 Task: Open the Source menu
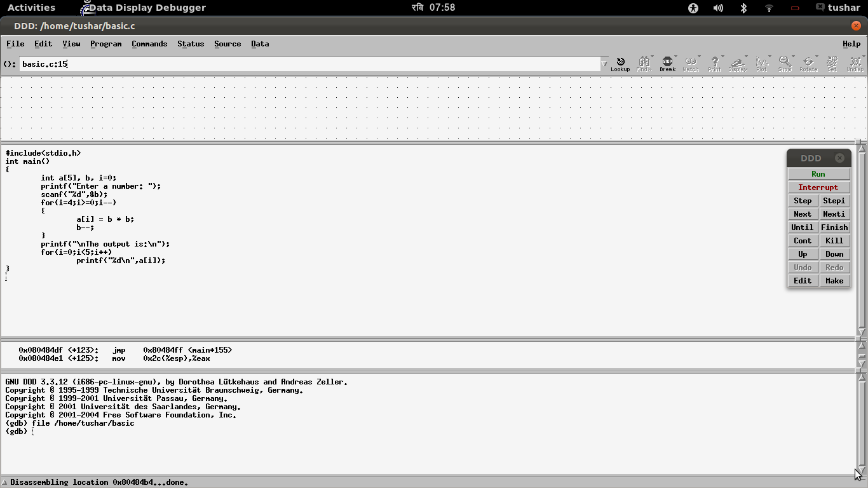tap(227, 44)
